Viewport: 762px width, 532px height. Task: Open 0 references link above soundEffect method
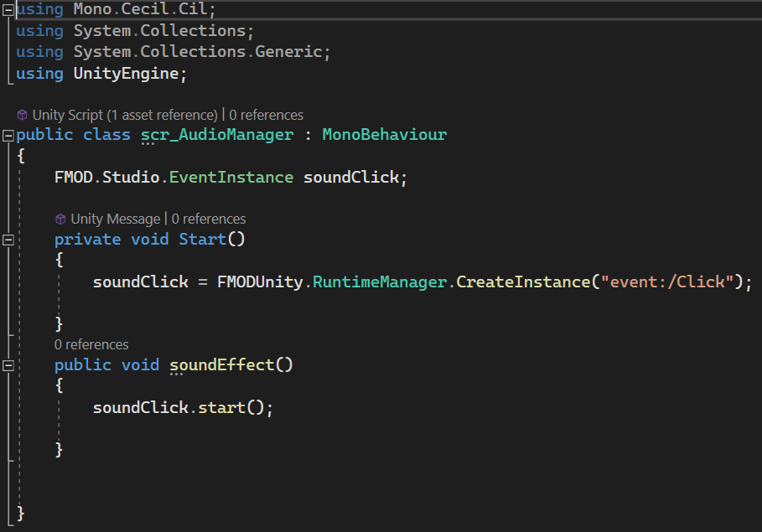point(91,345)
